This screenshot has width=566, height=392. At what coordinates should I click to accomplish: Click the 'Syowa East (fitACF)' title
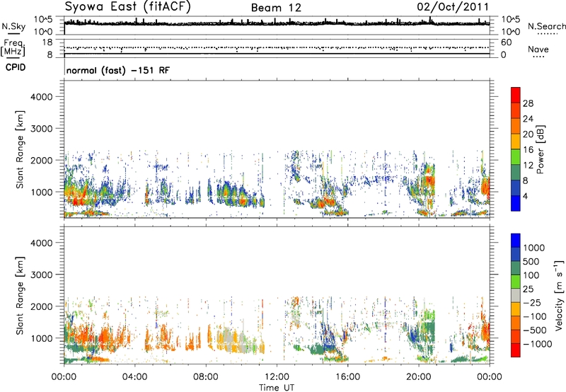[x=127, y=6]
